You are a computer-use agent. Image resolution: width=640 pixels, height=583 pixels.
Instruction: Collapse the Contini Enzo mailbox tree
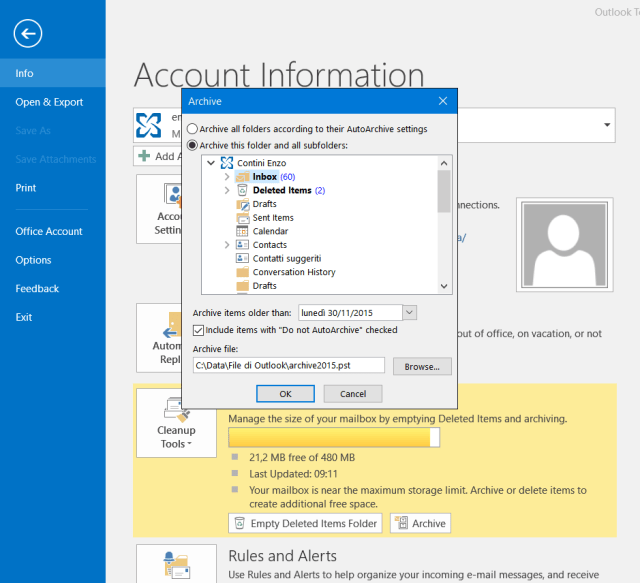[211, 163]
